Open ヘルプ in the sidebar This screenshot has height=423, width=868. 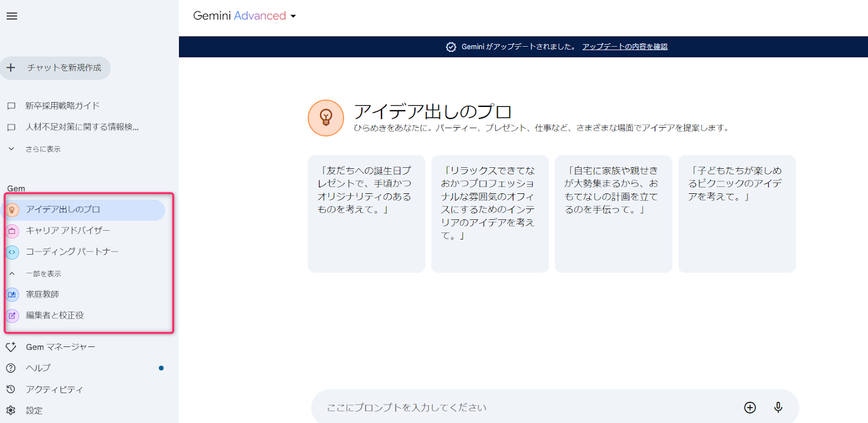[38, 368]
